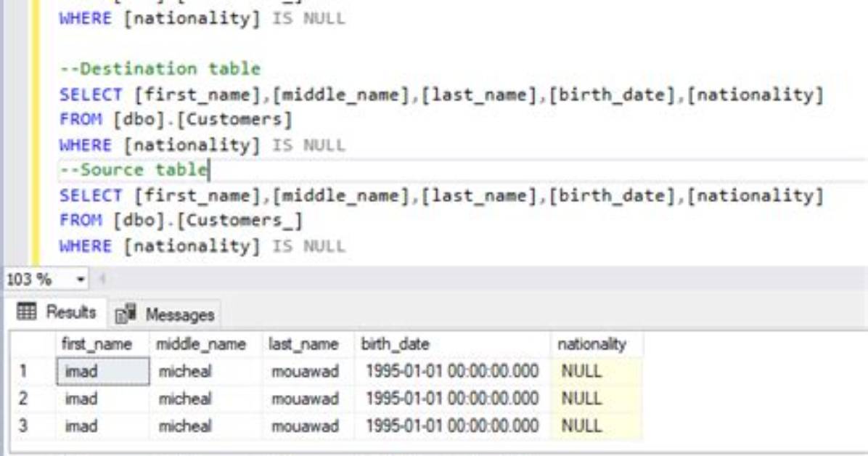Click birth_date value in row 1
The height and width of the screenshot is (456, 868).
(x=452, y=370)
